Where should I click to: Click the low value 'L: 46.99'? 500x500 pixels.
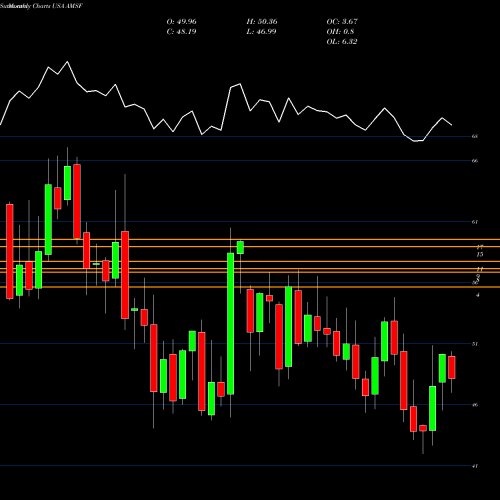[261, 32]
